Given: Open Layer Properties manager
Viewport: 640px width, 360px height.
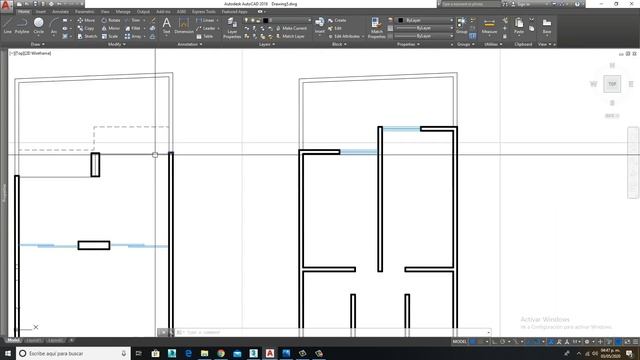Looking at the screenshot, I should coord(232,28).
